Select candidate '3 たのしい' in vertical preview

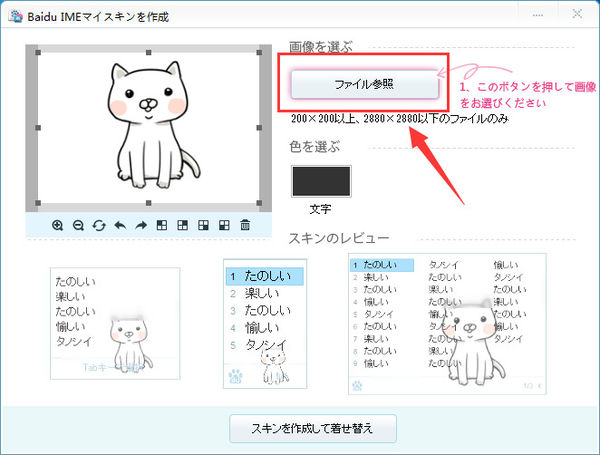(261, 311)
